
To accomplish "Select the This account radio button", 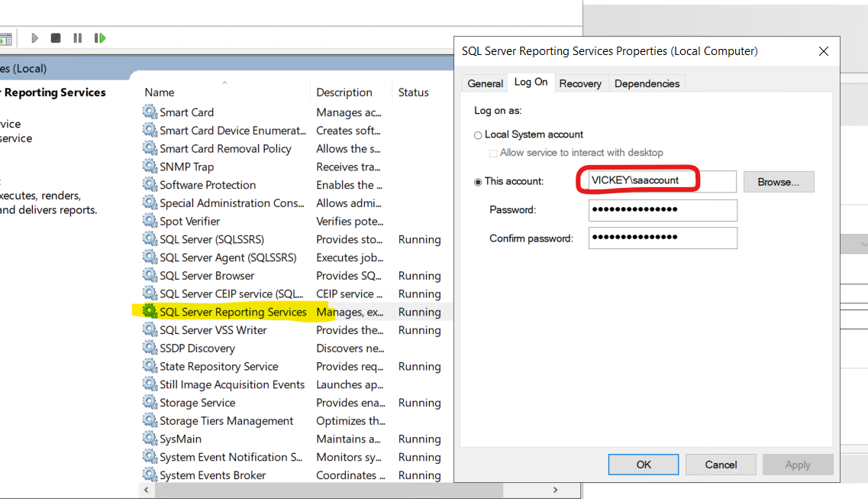I will (476, 181).
